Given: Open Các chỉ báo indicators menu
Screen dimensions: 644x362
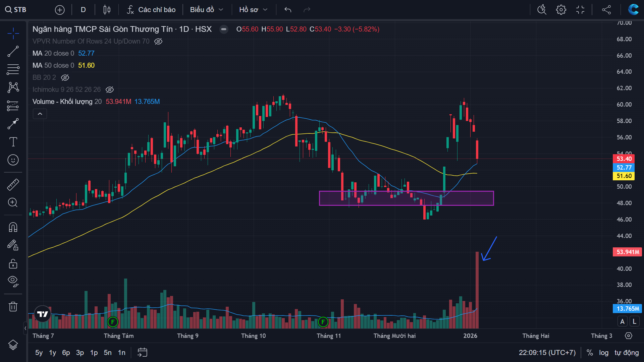Looking at the screenshot, I should point(151,10).
